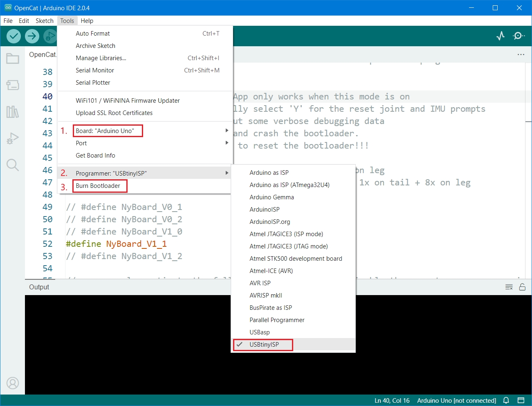
Task: Click the Verify sketch checkmark button
Action: [x=14, y=36]
